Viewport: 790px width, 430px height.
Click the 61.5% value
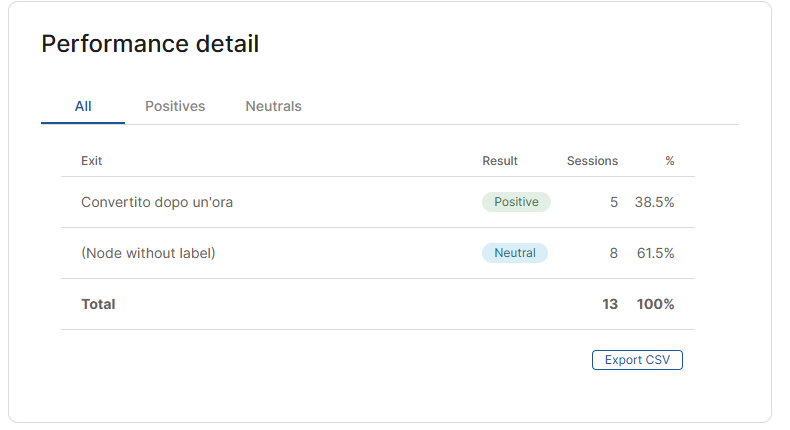655,253
